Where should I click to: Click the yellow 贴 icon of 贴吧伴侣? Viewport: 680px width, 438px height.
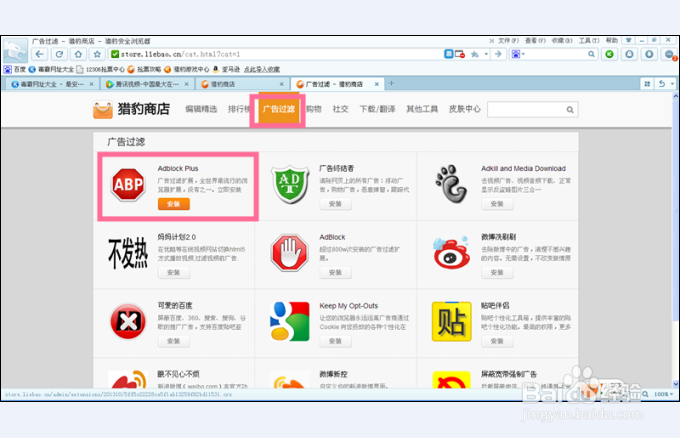[451, 322]
